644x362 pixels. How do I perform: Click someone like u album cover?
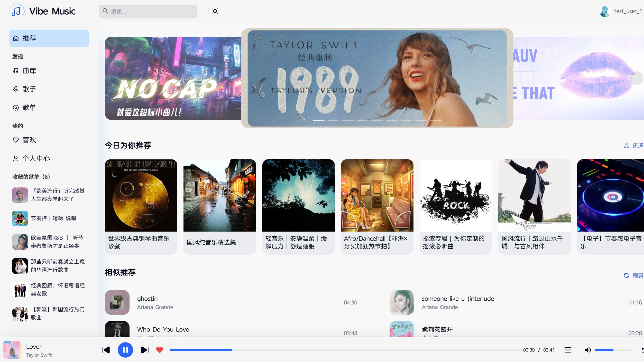[402, 302]
